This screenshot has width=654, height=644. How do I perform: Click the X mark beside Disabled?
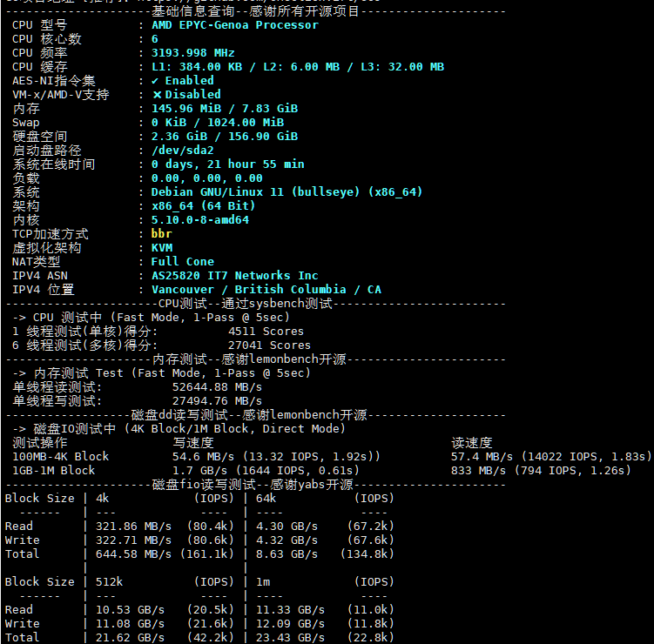pos(157,94)
